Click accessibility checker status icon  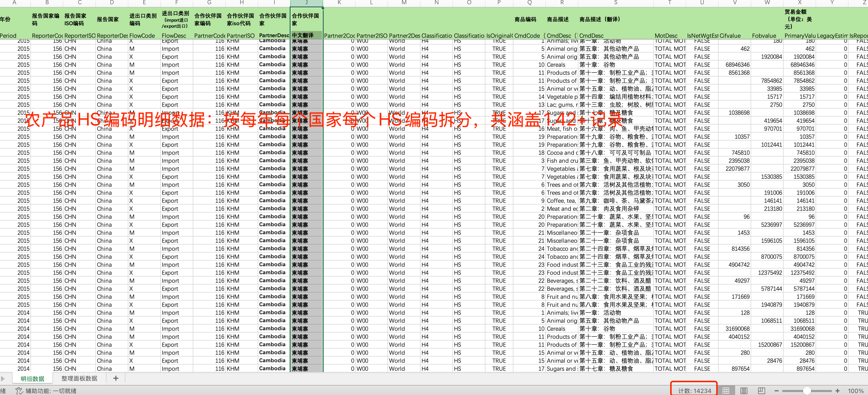point(19,390)
